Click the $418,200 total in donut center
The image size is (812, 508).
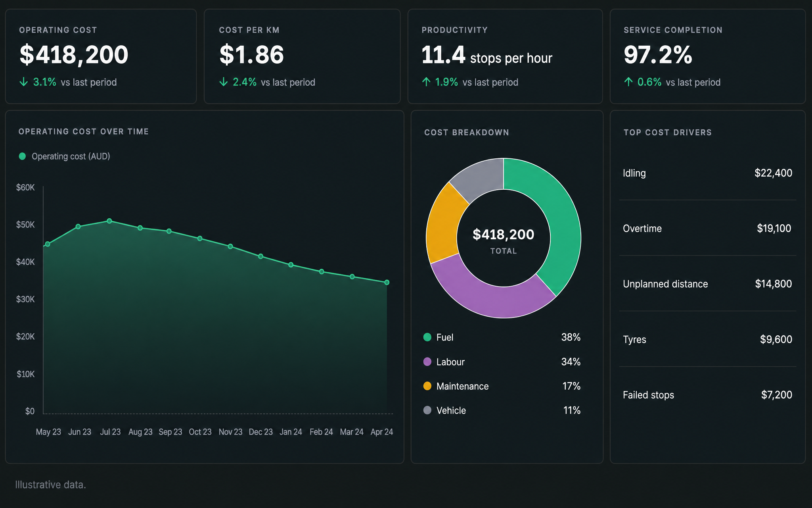tap(504, 235)
